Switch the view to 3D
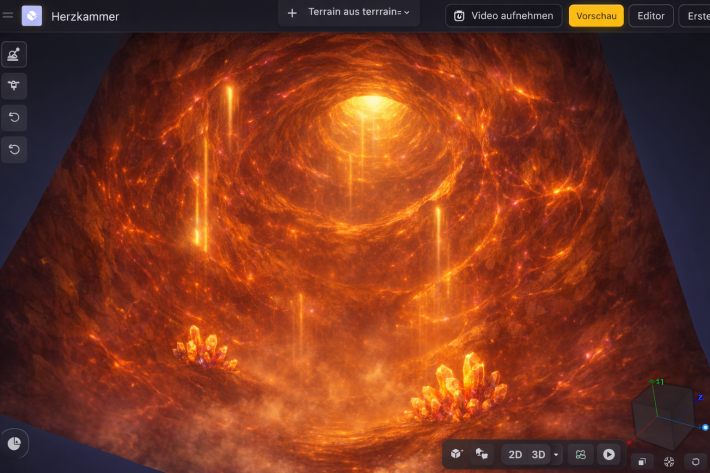 [x=538, y=454]
